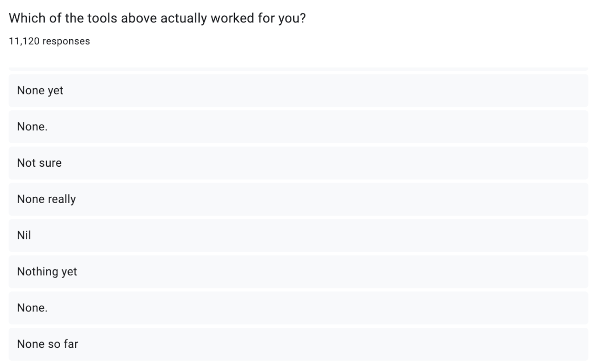Click the word "sure" in "Not sure"
The width and height of the screenshot is (597, 364).
50,163
